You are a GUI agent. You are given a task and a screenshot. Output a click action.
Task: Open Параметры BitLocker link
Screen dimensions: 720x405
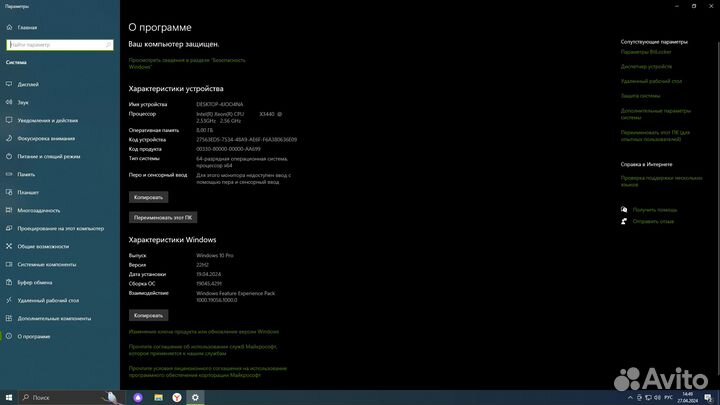coord(646,52)
